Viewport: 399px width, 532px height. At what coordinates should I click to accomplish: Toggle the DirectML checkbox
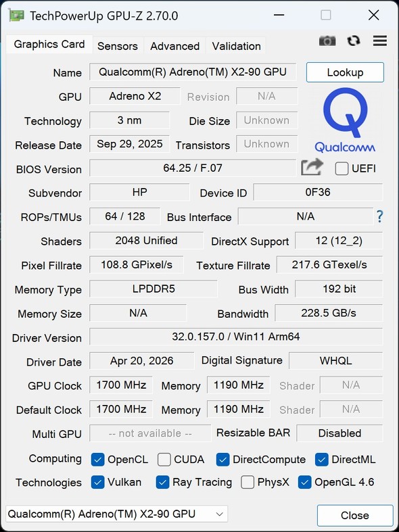point(321,460)
